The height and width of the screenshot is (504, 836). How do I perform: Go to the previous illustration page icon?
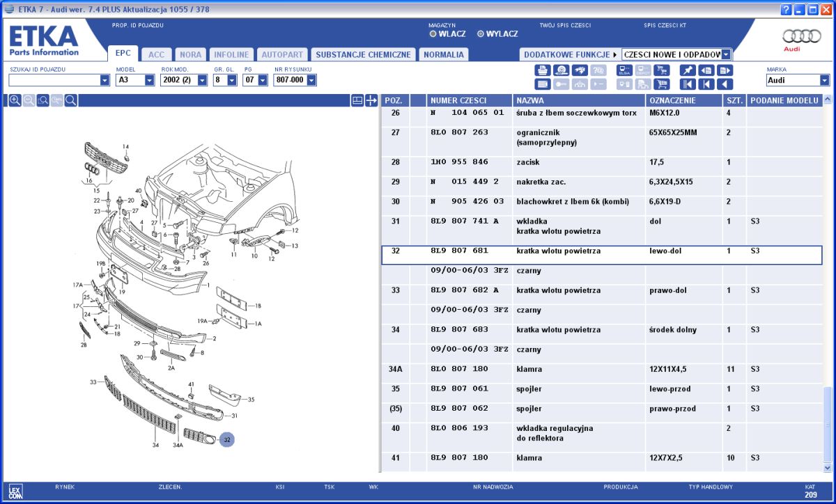point(706,70)
